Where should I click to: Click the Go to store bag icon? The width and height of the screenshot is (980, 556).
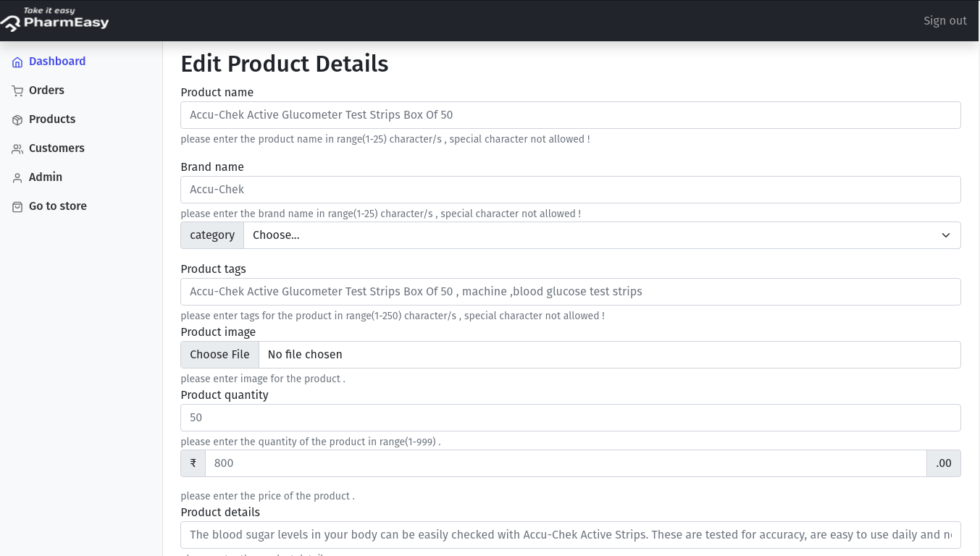point(17,207)
